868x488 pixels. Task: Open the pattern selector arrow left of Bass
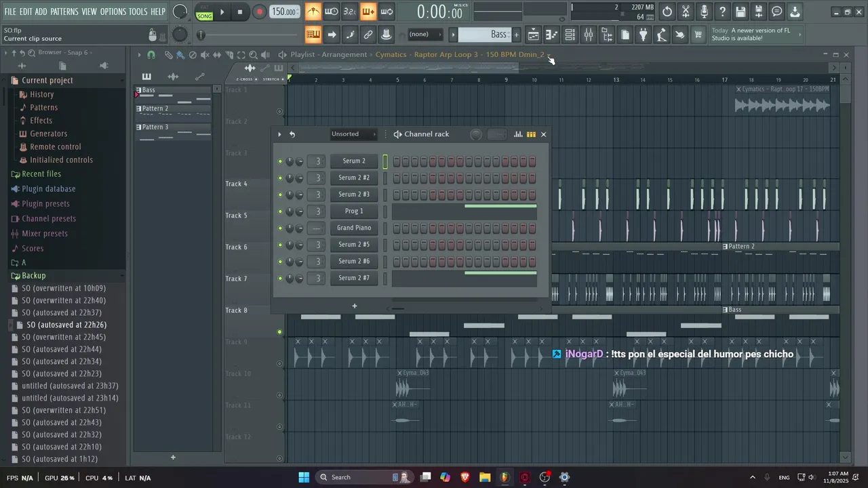452,35
